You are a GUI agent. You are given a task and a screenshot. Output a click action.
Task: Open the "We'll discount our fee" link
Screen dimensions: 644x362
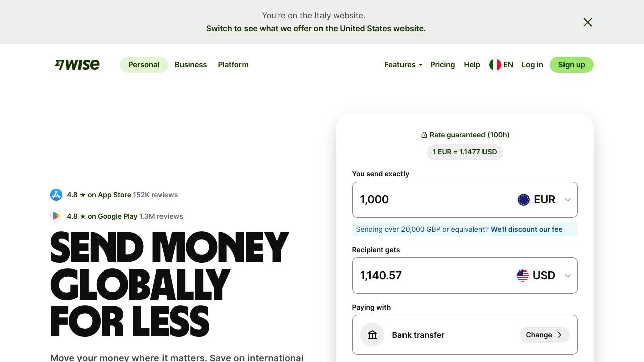coord(526,229)
